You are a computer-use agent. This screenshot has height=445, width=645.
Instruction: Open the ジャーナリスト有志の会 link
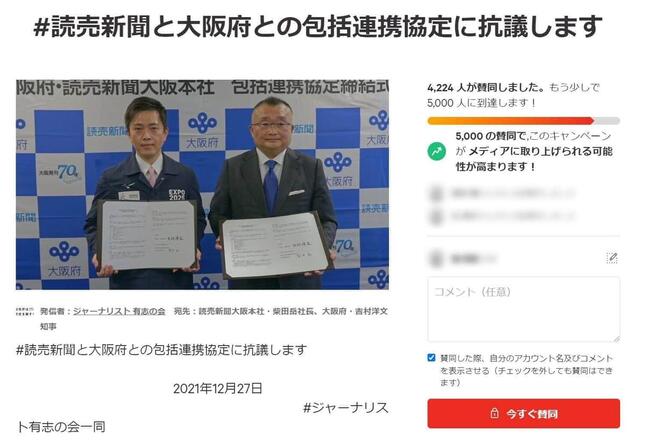[119, 311]
